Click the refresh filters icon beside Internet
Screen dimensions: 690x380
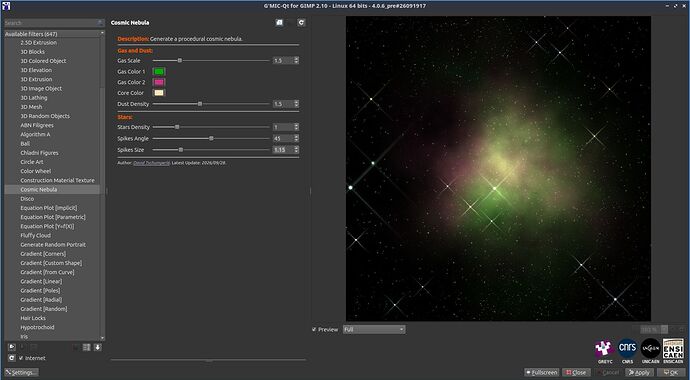[x=12, y=358]
